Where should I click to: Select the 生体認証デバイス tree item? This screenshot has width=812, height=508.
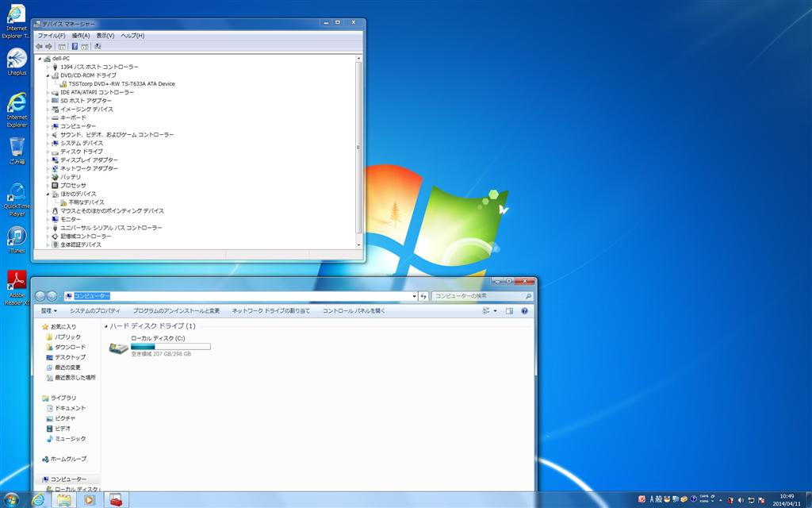coord(81,244)
